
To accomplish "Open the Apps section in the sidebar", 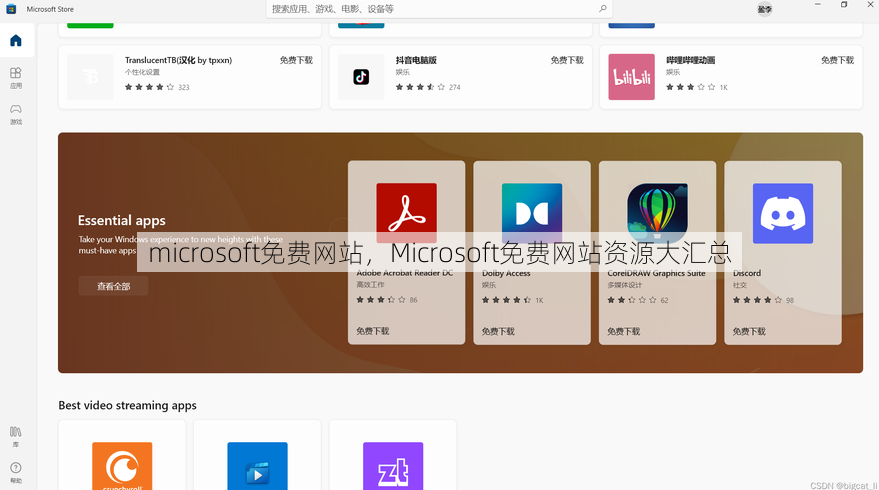I will tap(16, 78).
